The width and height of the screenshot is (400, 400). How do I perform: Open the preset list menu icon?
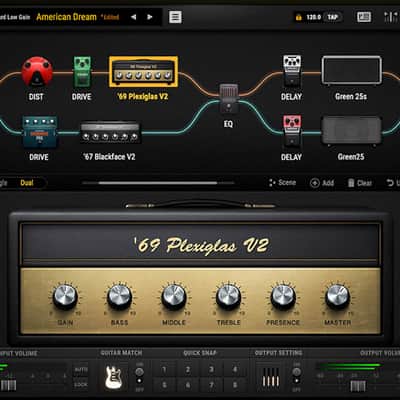click(x=175, y=17)
